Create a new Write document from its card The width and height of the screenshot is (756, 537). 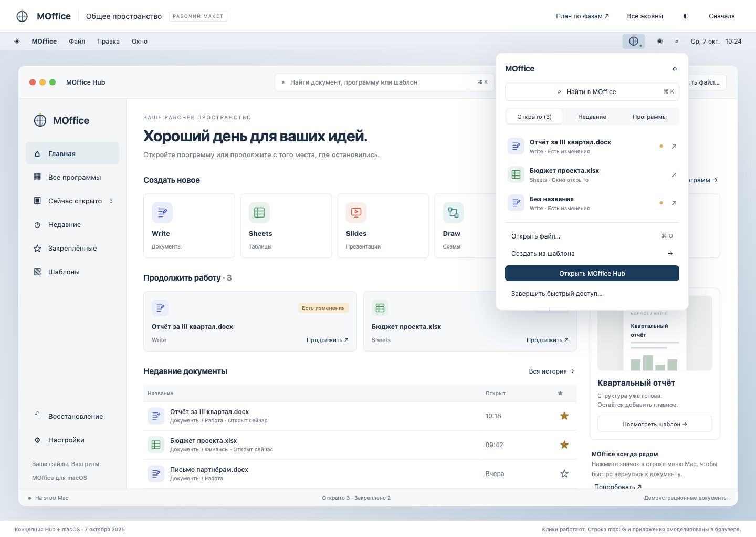[x=189, y=226]
